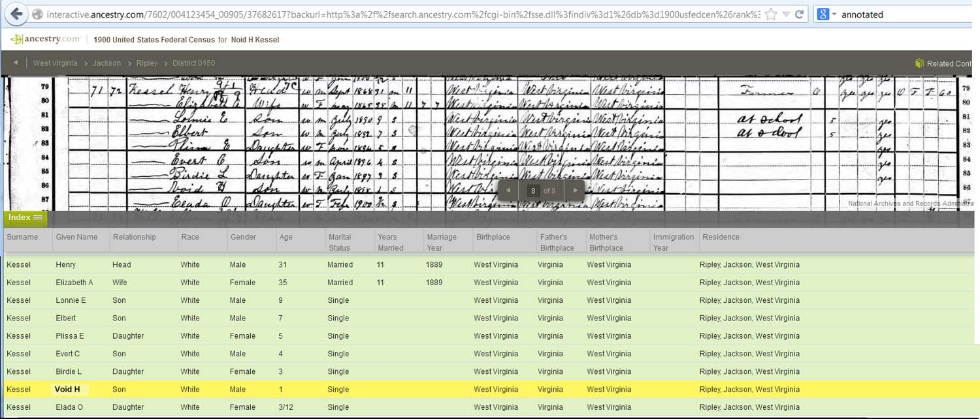980x419 pixels.
Task: Reload the page with refresh icon
Action: [x=799, y=14]
